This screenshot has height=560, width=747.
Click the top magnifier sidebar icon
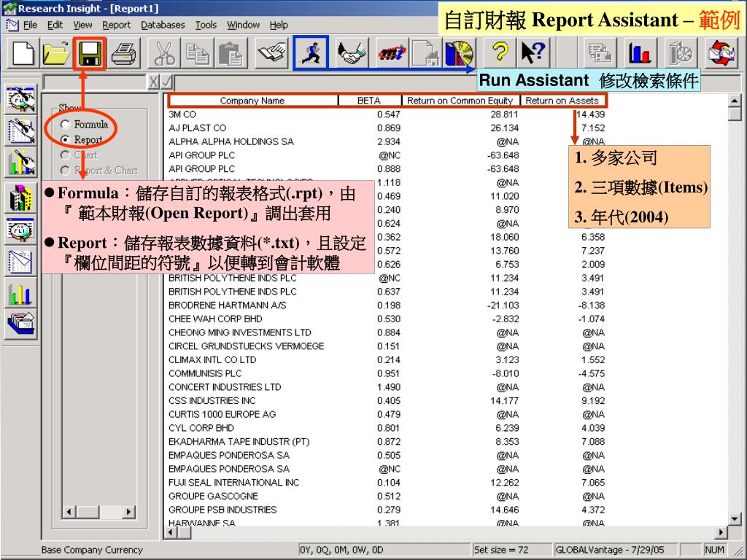coord(20,99)
